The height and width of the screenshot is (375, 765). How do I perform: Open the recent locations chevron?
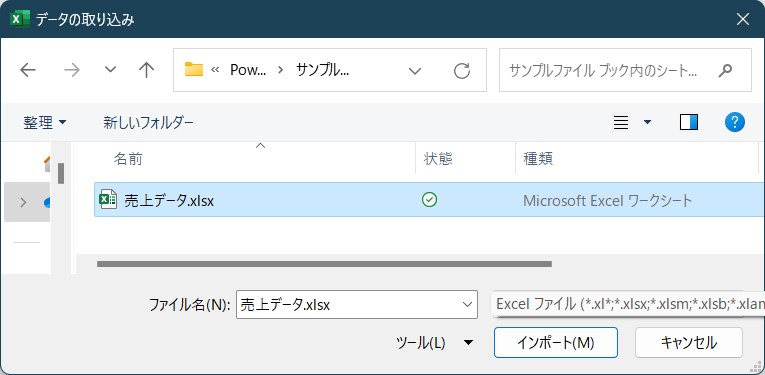click(111, 70)
